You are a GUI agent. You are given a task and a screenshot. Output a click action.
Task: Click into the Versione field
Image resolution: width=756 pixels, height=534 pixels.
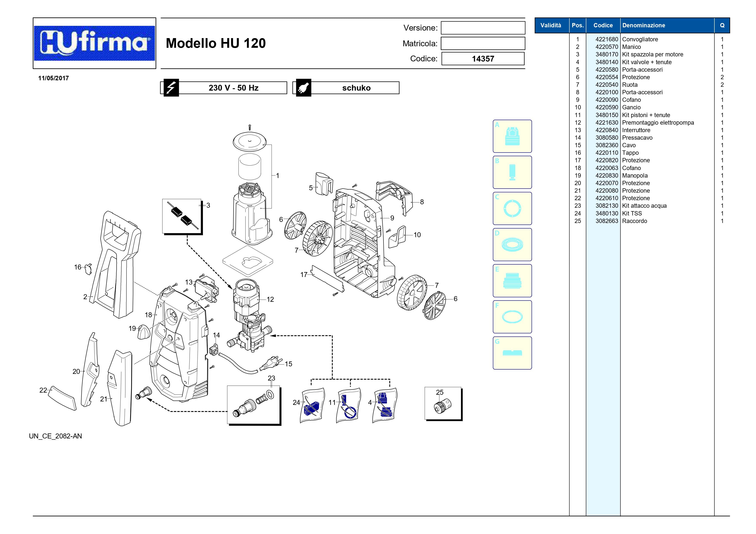point(483,28)
